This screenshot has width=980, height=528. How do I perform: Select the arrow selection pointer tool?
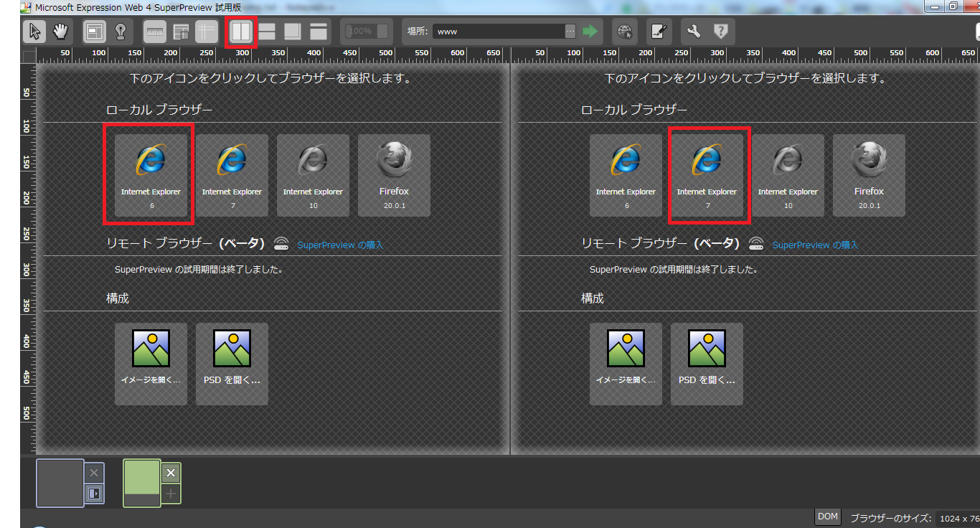coord(34,32)
